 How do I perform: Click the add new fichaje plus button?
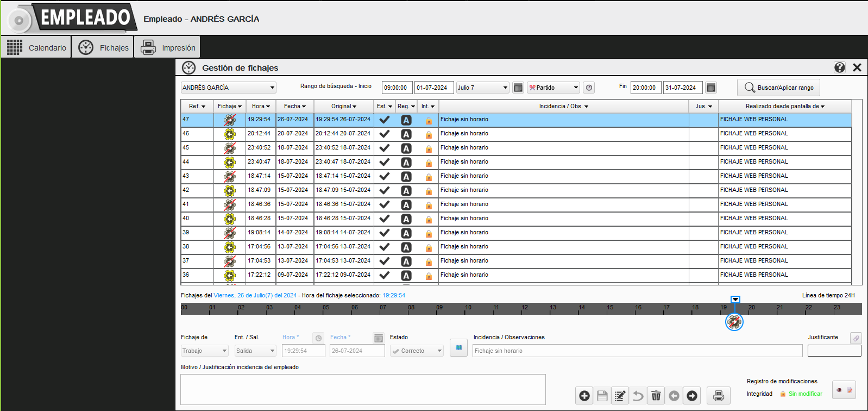click(584, 396)
